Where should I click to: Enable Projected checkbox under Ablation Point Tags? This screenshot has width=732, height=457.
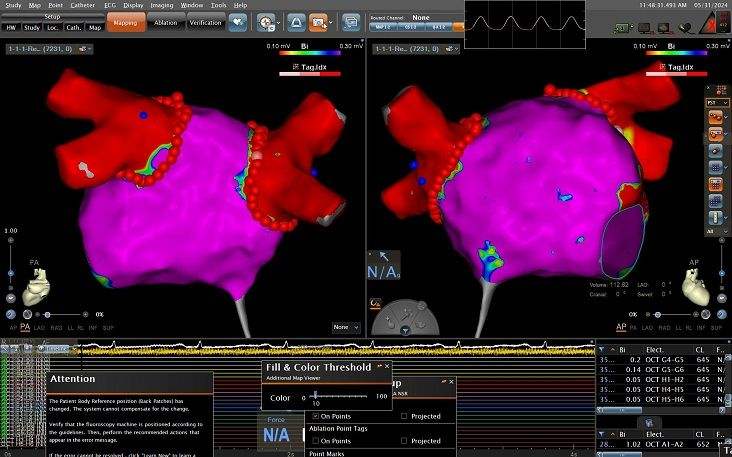[404, 440]
